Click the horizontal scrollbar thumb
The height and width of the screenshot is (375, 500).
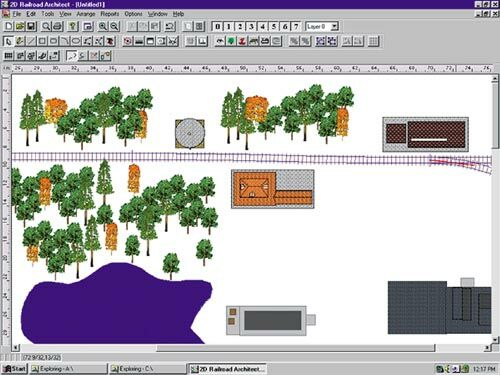pyautogui.click(x=296, y=348)
